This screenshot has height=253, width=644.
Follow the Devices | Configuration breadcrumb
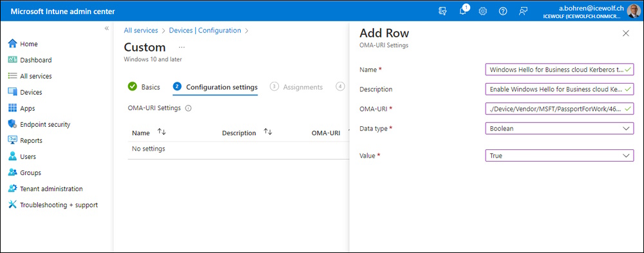(x=205, y=30)
